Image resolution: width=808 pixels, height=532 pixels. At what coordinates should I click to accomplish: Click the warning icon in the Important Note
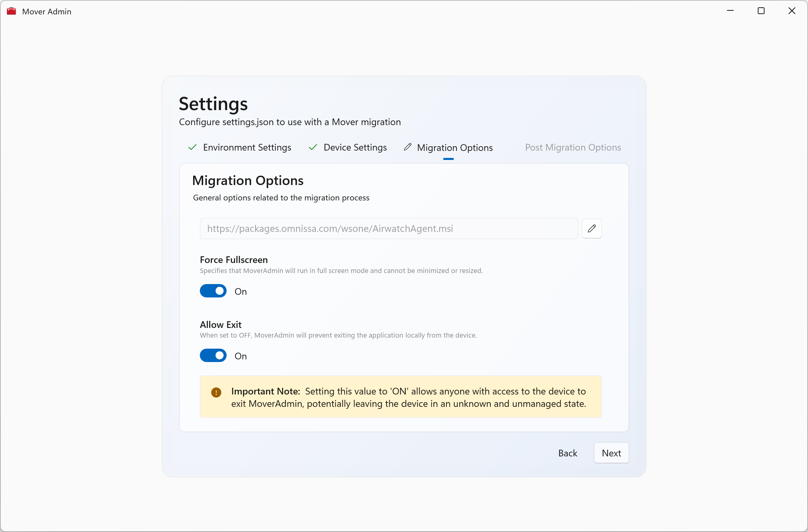coord(216,392)
